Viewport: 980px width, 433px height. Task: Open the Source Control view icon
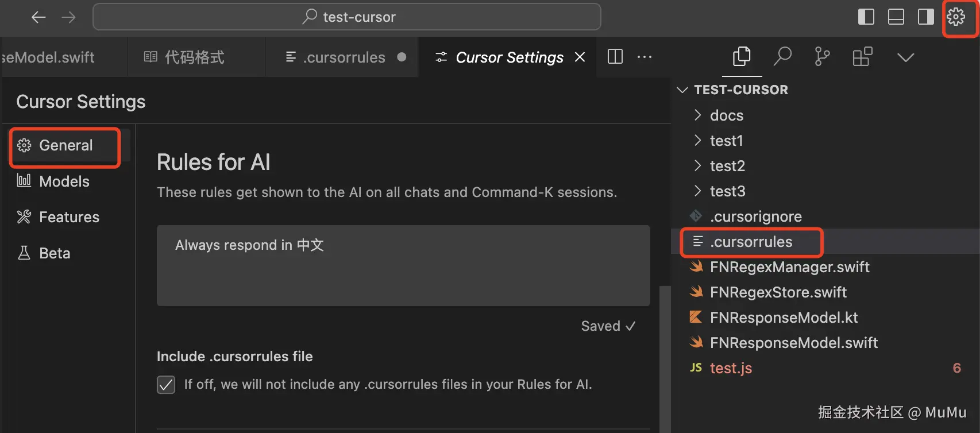pyautogui.click(x=822, y=57)
